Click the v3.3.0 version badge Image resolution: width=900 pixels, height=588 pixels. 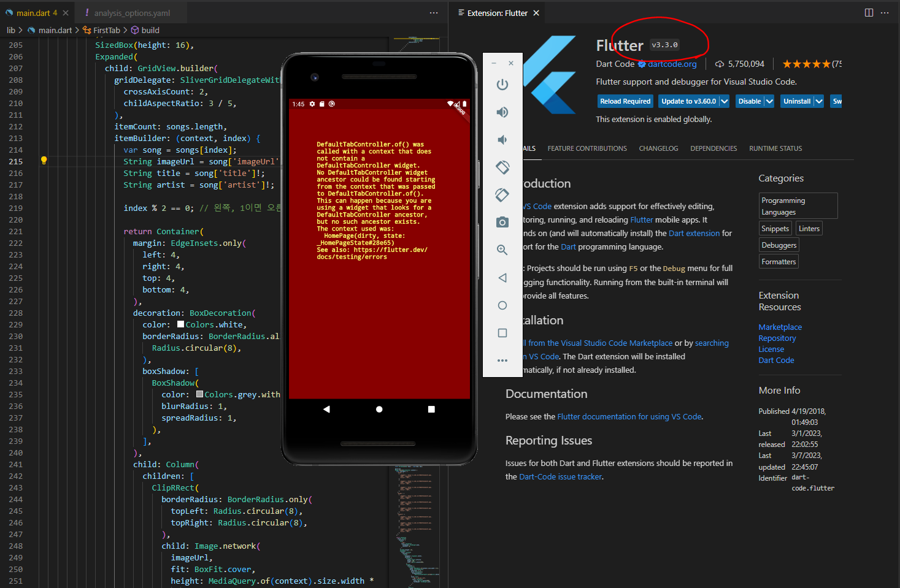point(664,45)
